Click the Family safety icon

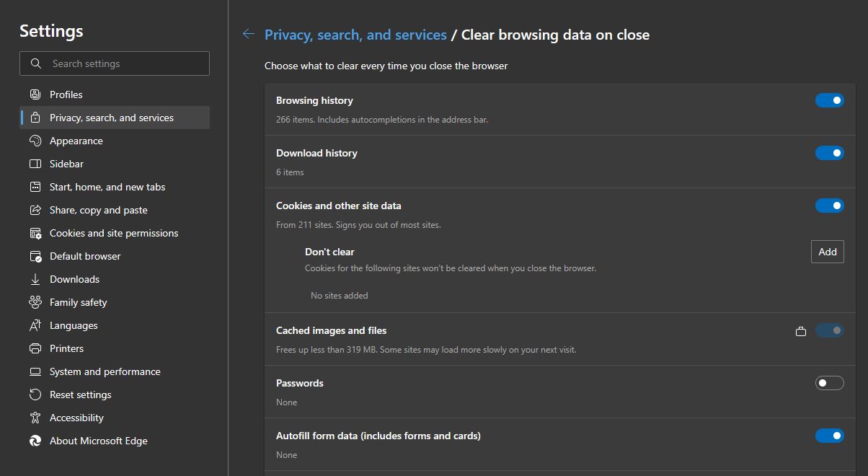click(35, 302)
